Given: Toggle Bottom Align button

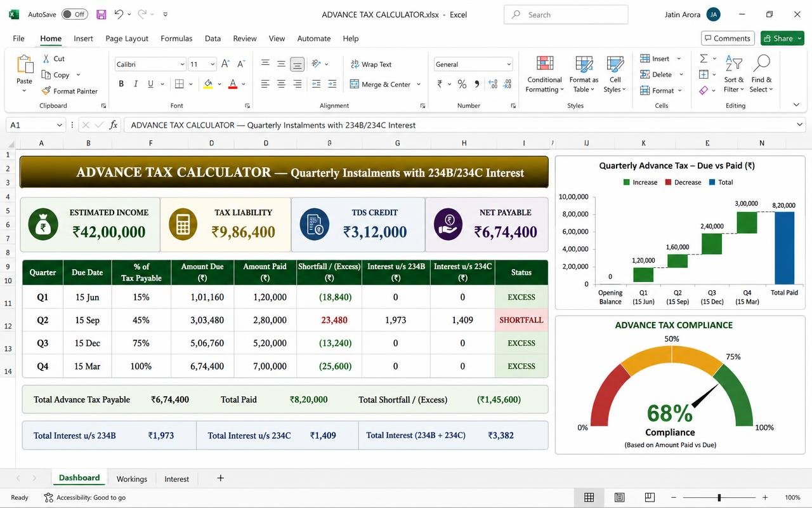Looking at the screenshot, I should pos(297,64).
